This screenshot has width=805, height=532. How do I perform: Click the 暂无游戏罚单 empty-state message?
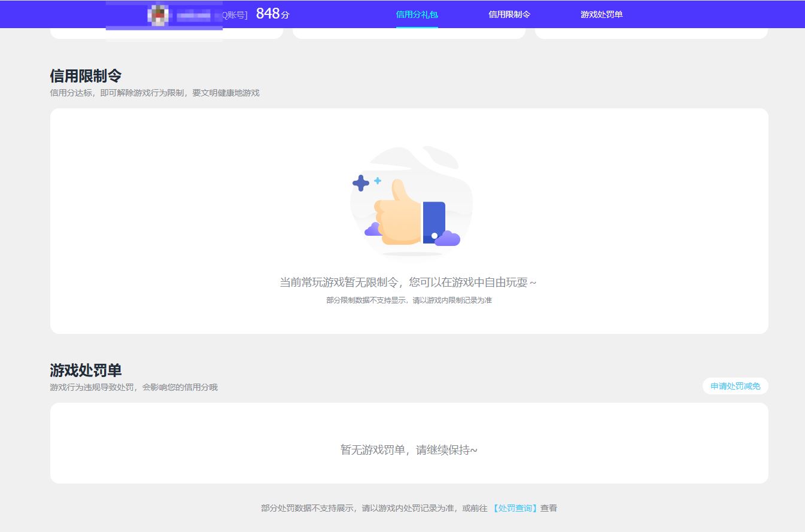pos(409,450)
